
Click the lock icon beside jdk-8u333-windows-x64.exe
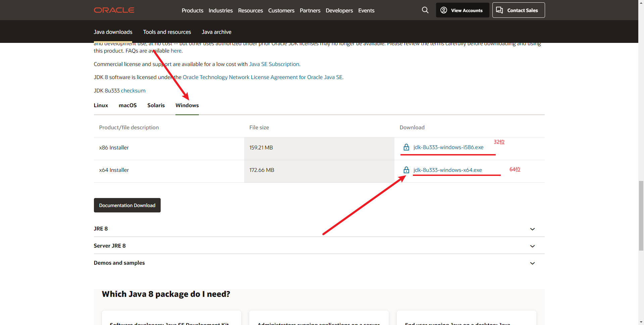tap(406, 170)
